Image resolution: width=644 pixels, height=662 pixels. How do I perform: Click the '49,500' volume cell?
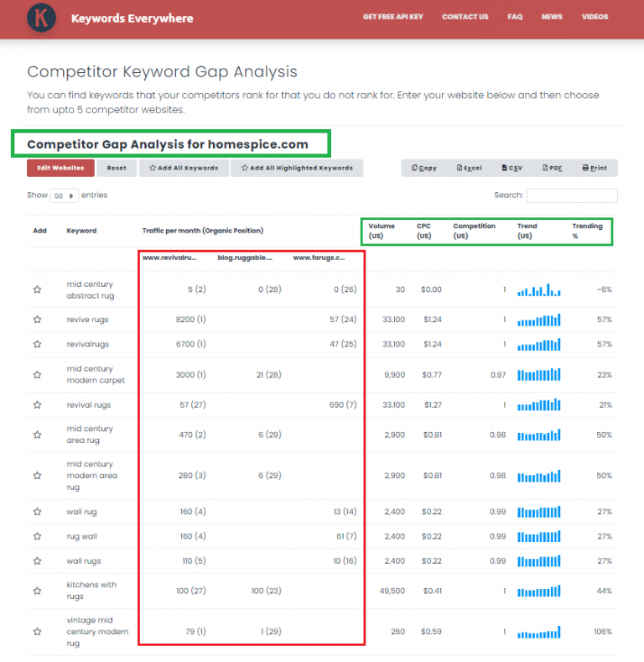[392, 591]
